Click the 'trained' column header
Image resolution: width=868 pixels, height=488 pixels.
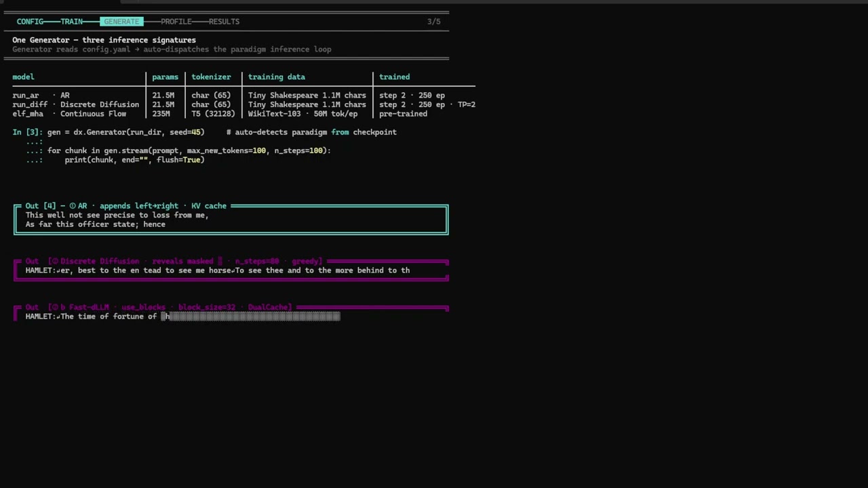point(394,77)
